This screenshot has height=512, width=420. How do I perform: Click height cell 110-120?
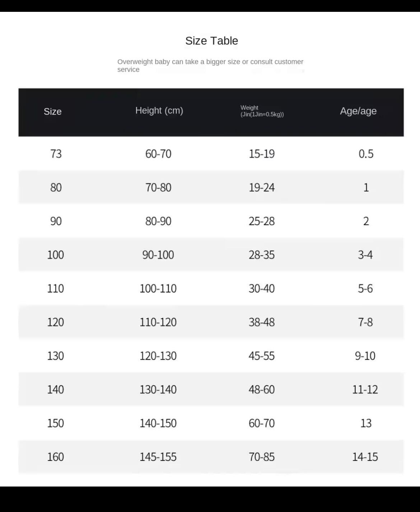tap(158, 323)
